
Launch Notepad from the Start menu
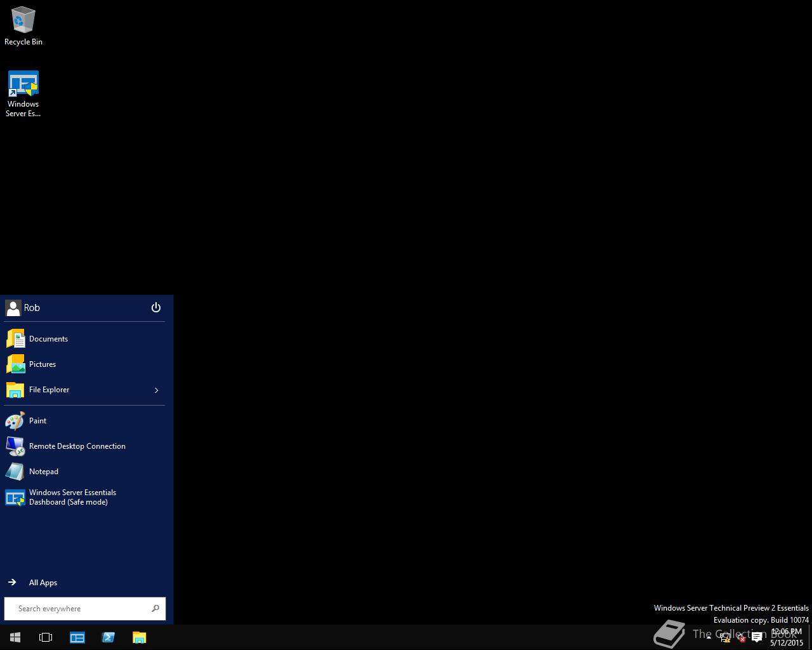pos(84,472)
